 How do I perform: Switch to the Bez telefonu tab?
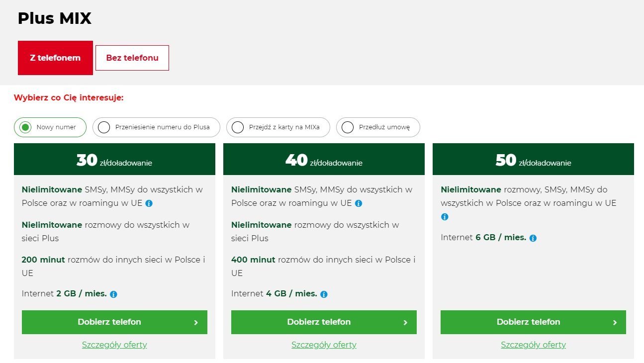pyautogui.click(x=132, y=58)
